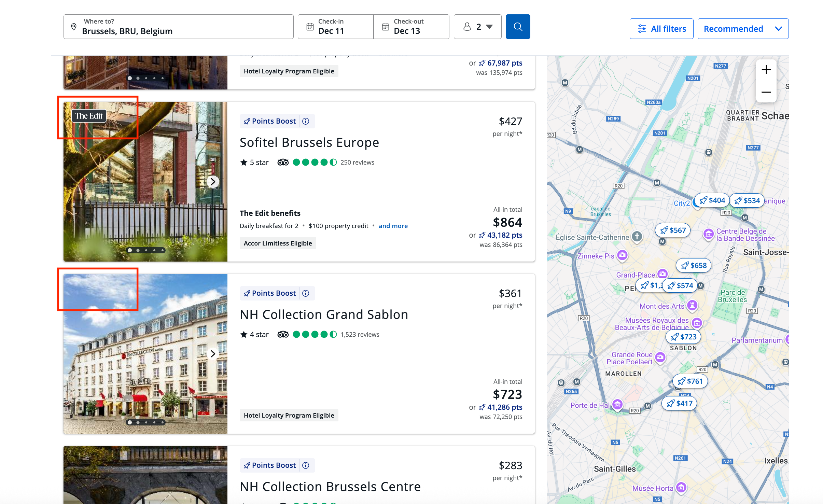Click the Musée Horta museum icon

pyautogui.click(x=681, y=487)
